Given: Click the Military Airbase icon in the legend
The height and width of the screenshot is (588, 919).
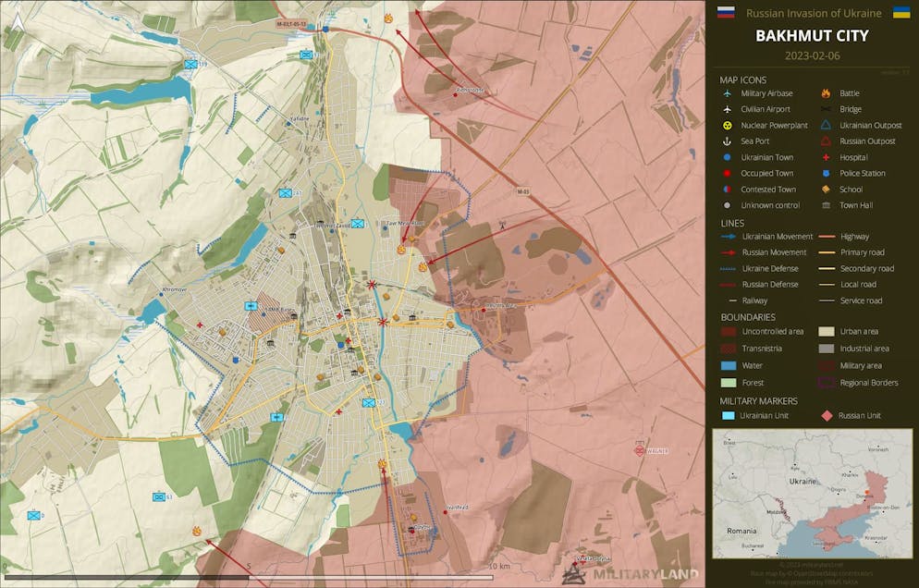Looking at the screenshot, I should tap(728, 93).
